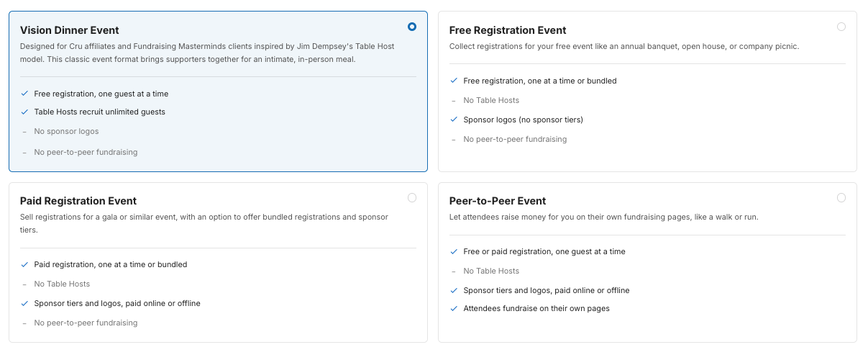The height and width of the screenshot is (355, 868).
Task: Select the Vision Dinner Event radio button
Action: tap(412, 27)
